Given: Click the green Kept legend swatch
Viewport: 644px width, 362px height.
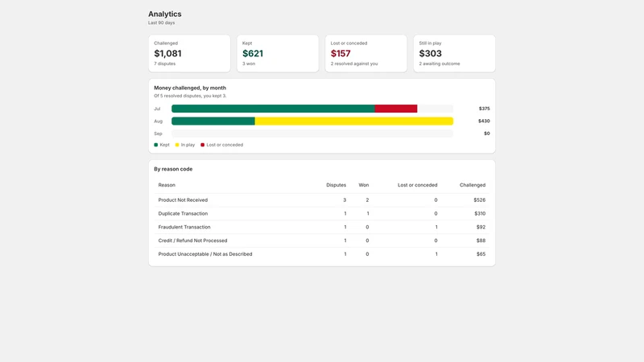Looking at the screenshot, I should (156, 145).
